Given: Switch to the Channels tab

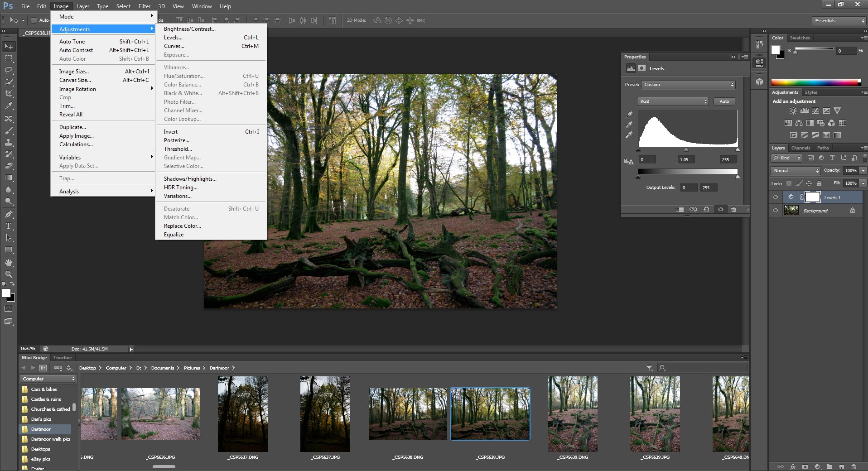Looking at the screenshot, I should click(x=800, y=148).
